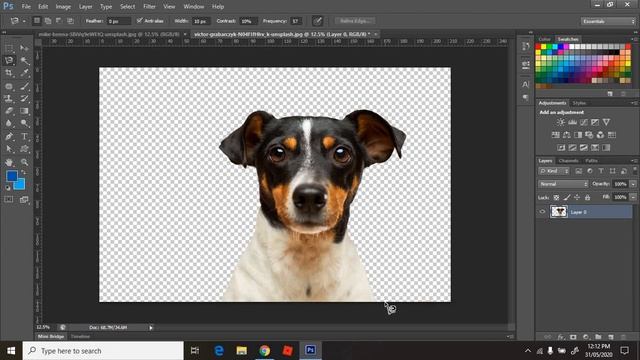Select the Gradient tool
The width and height of the screenshot is (640, 360).
pyautogui.click(x=24, y=111)
